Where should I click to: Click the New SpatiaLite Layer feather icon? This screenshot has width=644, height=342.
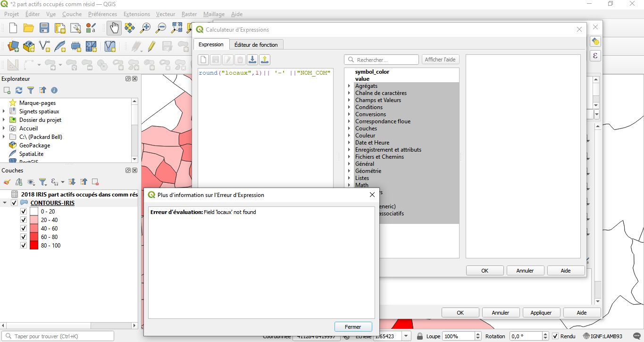(60, 46)
